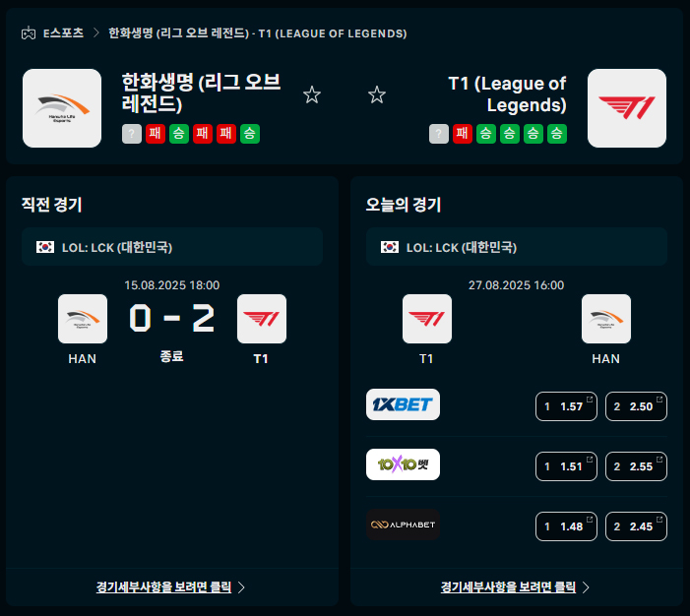690x616 pixels.
Task: Open the large T1 team logo
Action: click(x=627, y=108)
